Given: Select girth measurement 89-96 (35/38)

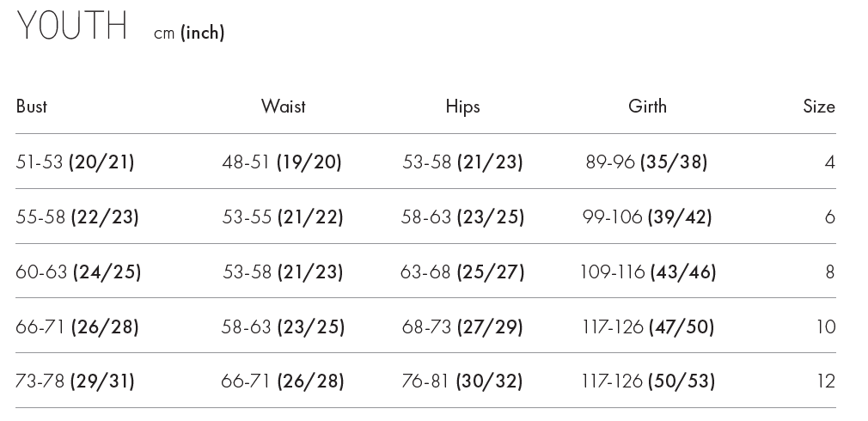Looking at the screenshot, I should [646, 162].
